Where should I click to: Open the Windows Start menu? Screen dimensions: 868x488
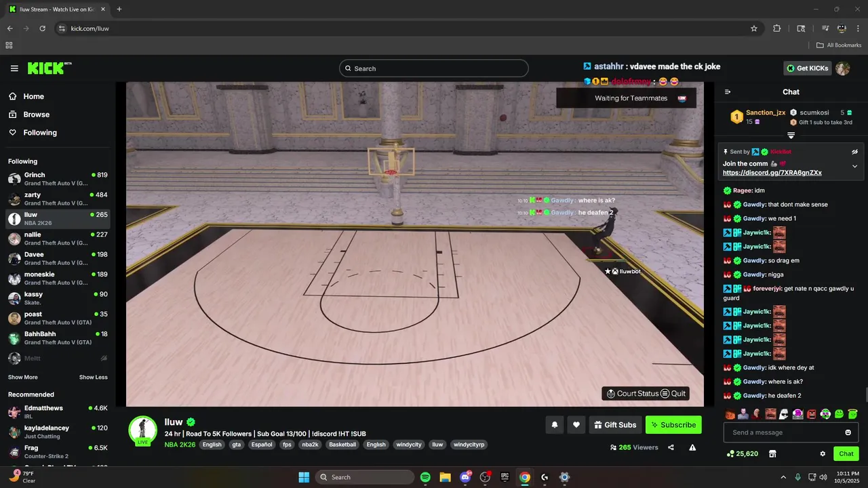coord(304,477)
